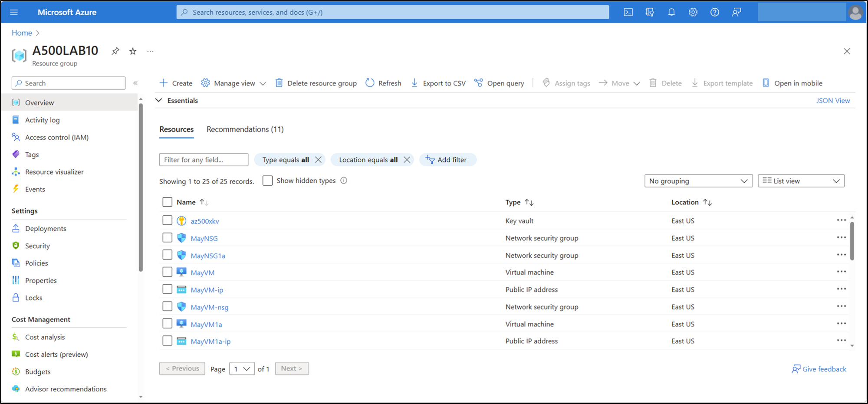Viewport: 868px width, 404px height.
Task: Open the JSON View link
Action: click(x=833, y=100)
